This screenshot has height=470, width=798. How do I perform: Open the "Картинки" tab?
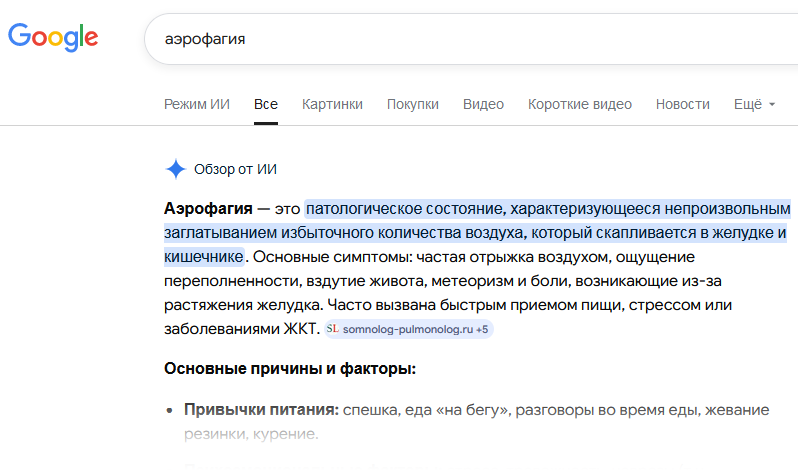click(x=332, y=104)
